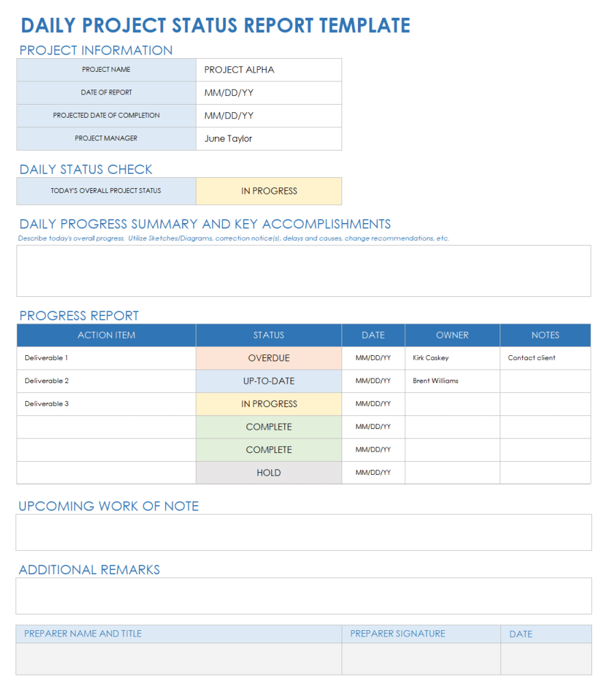Select the June Taylor project manager cell
This screenshot has width=616, height=700.
[268, 138]
